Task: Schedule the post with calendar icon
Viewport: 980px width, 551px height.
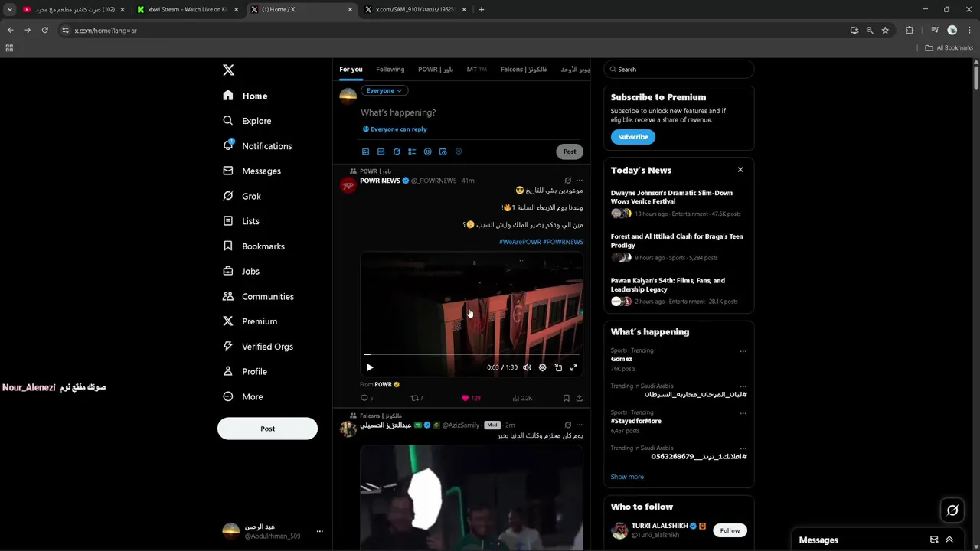Action: point(443,152)
